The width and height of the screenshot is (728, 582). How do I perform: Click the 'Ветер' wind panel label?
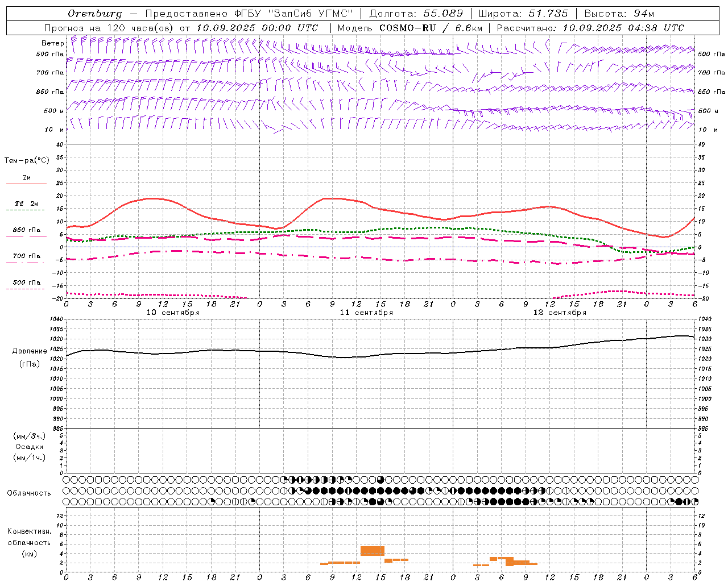(52, 43)
